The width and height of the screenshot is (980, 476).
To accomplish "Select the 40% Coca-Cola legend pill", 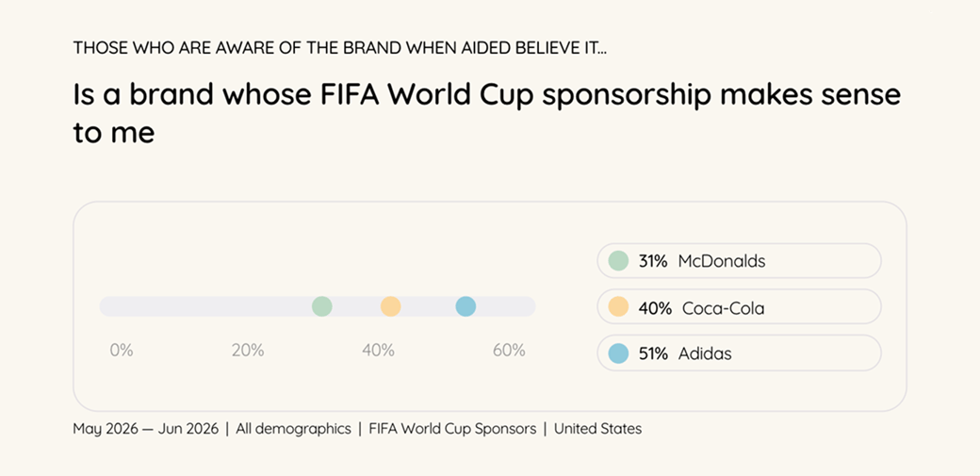I will (x=739, y=307).
